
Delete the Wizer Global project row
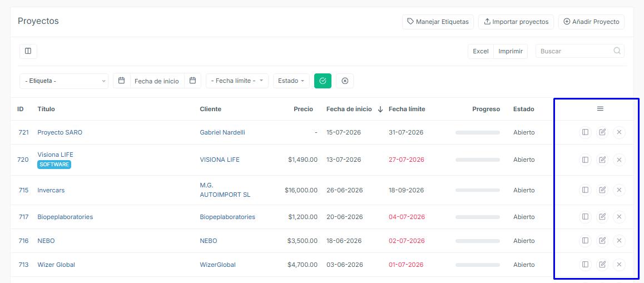point(619,265)
